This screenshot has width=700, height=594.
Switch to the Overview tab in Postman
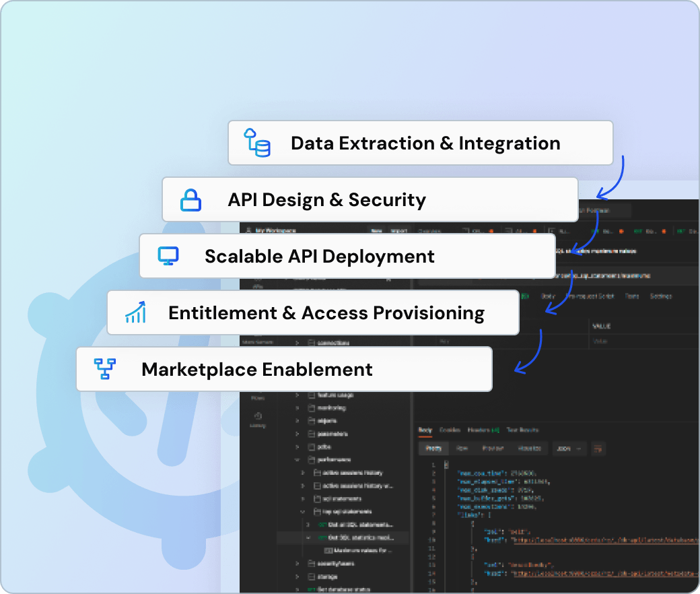(x=429, y=231)
